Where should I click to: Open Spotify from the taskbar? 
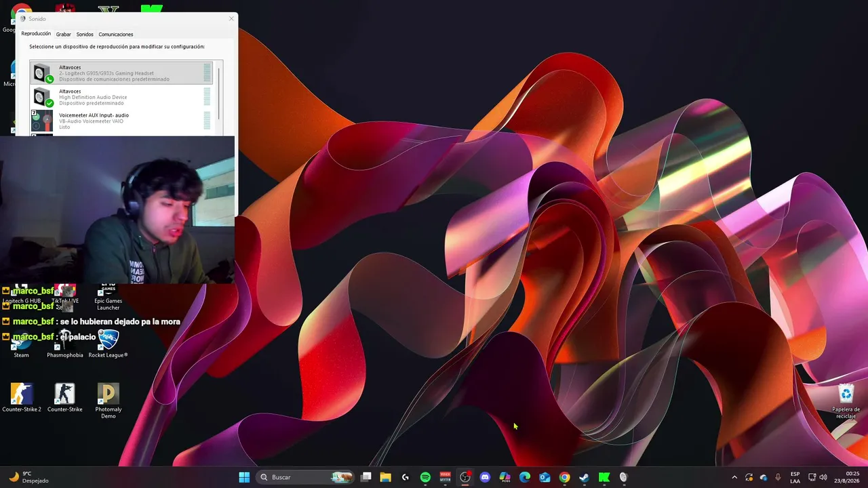[x=425, y=477]
